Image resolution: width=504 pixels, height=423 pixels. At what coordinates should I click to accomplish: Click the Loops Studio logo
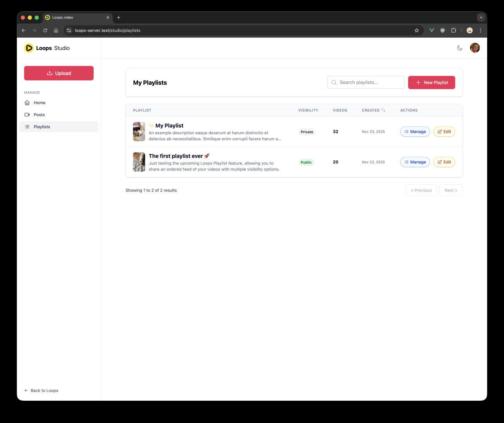[x=47, y=48]
